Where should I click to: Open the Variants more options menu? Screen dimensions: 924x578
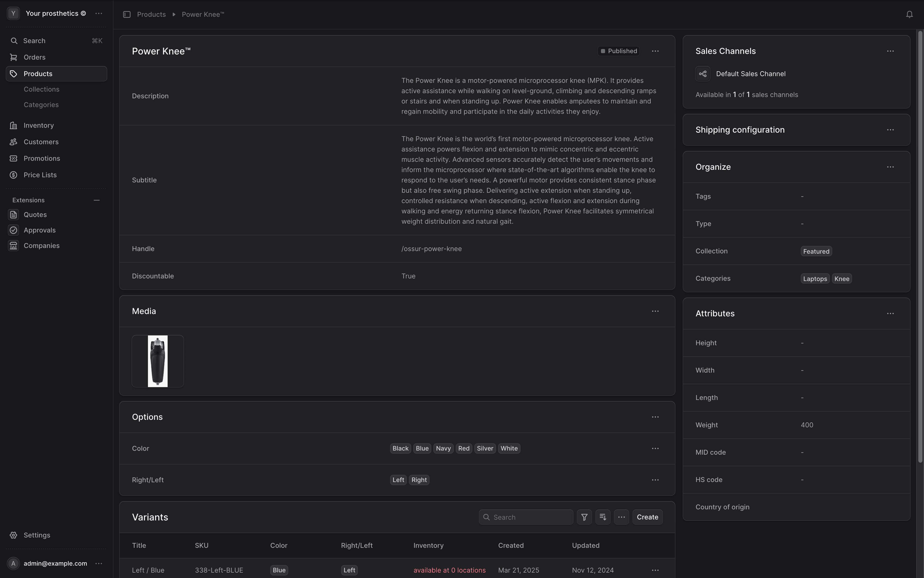coord(622,517)
